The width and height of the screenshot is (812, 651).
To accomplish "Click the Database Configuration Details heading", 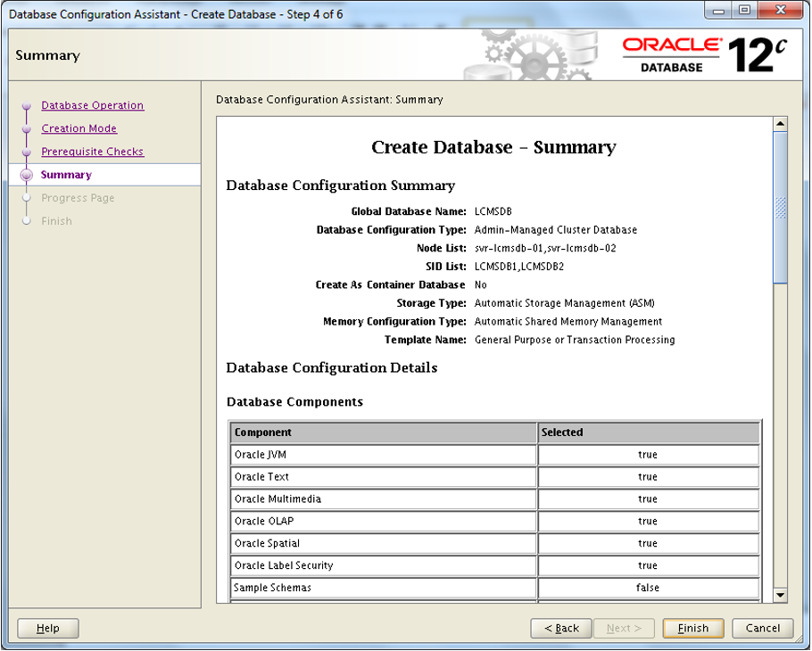I will (332, 368).
